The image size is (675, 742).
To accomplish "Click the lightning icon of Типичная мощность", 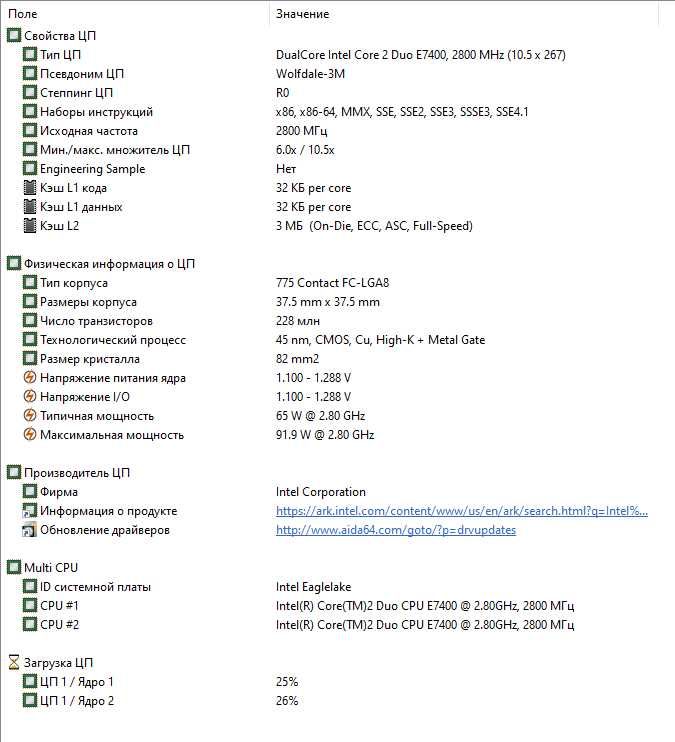I will coord(29,415).
